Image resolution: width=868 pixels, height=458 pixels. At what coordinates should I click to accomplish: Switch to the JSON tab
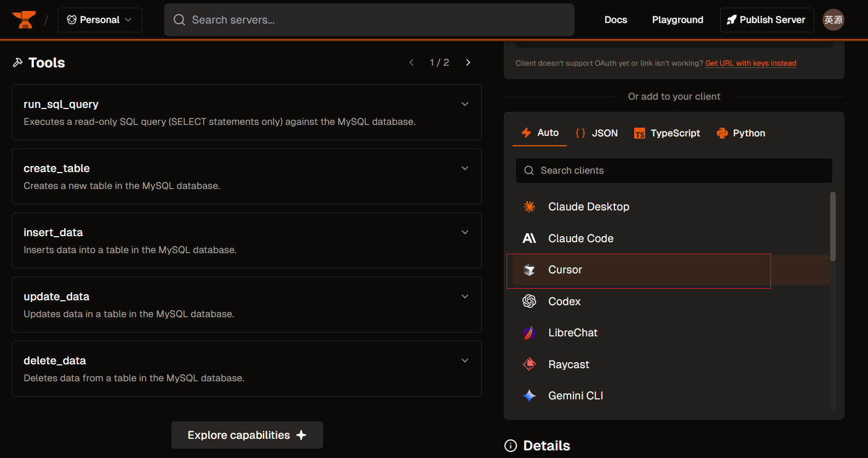coord(596,133)
